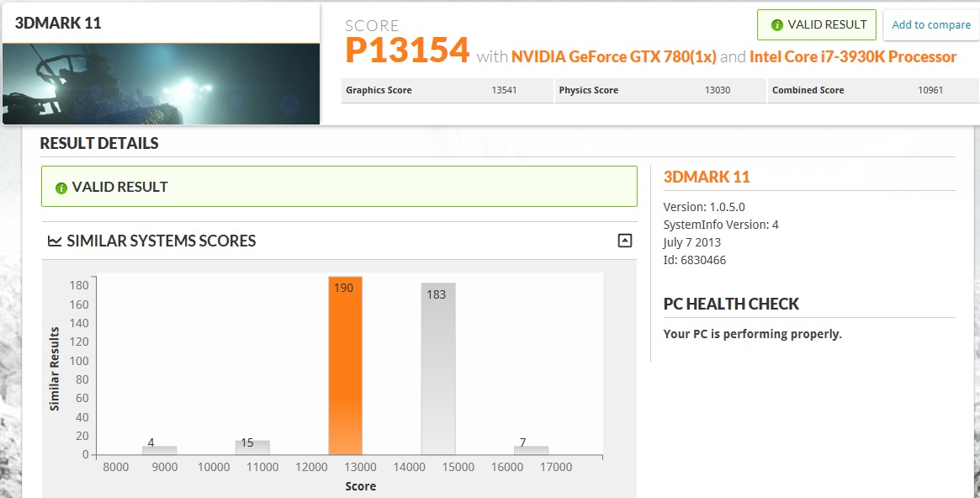
Task: Click the VALID RESULT text in the green banner
Action: pos(120,187)
